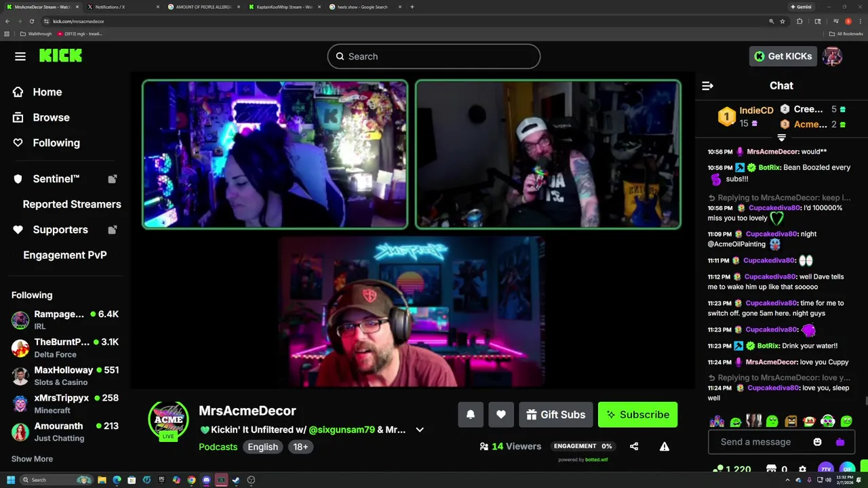The image size is (868, 488).
Task: Open xMrsTrippyx followed channel
Action: pos(65,404)
